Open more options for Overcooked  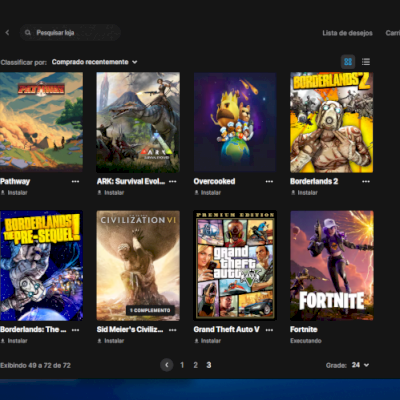pos(269,181)
